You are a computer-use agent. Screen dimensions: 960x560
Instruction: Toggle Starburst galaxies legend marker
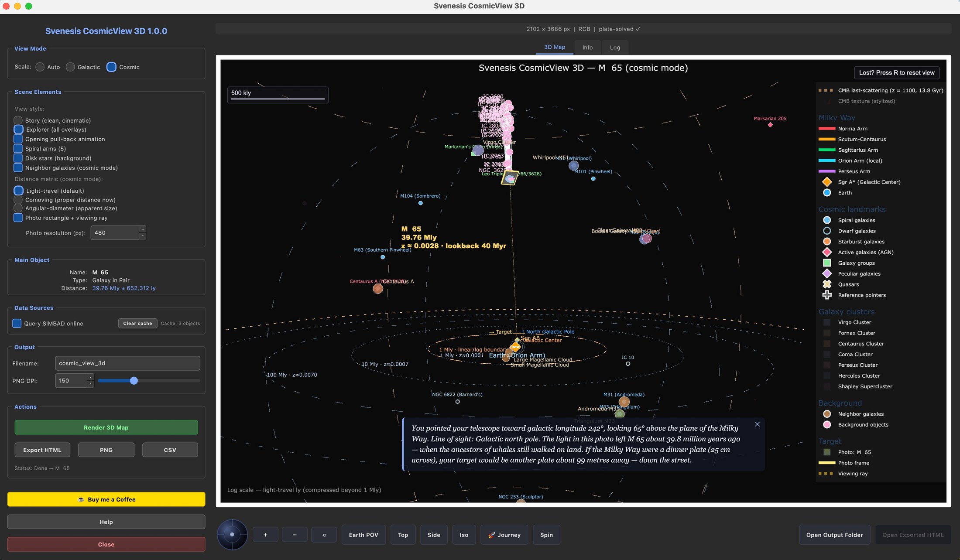826,242
